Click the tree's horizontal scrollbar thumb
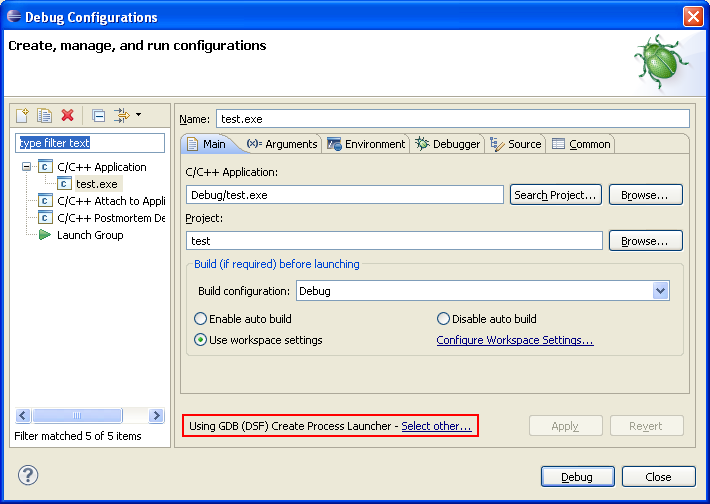The width and height of the screenshot is (710, 504). (x=77, y=415)
